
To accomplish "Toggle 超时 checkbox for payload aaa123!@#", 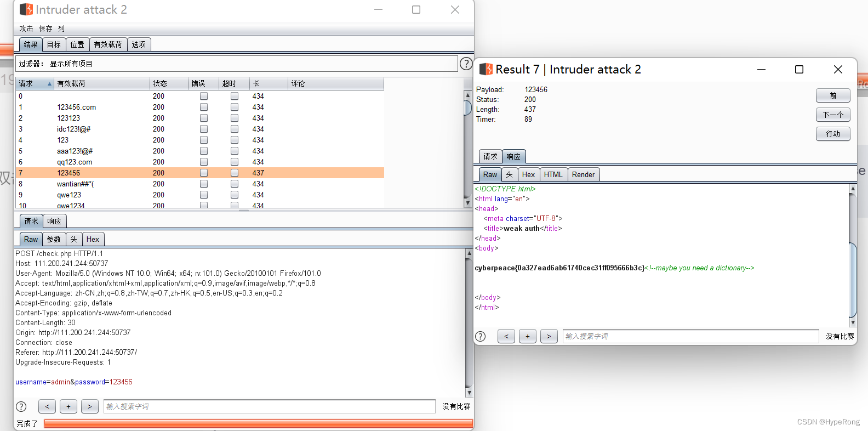I will click(235, 151).
